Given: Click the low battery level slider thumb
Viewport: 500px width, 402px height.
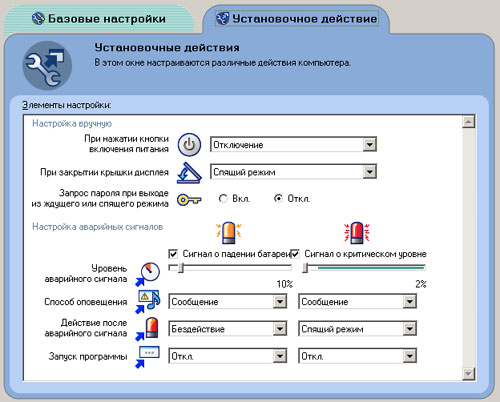Looking at the screenshot, I should pyautogui.click(x=181, y=268).
